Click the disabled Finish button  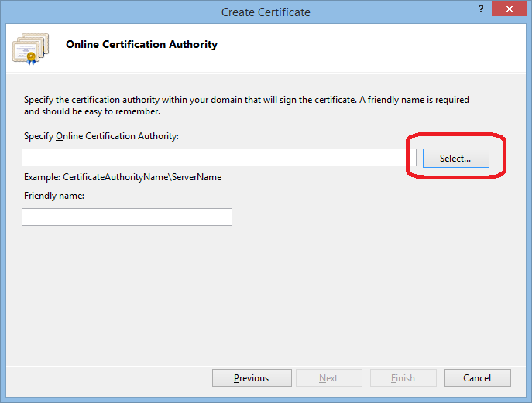403,378
